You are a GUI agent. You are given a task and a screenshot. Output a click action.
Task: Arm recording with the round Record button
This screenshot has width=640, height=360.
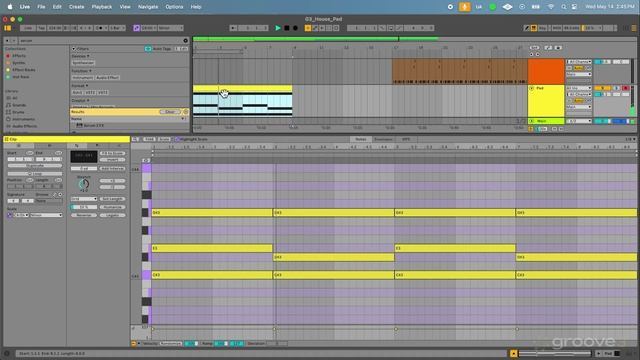click(x=295, y=28)
